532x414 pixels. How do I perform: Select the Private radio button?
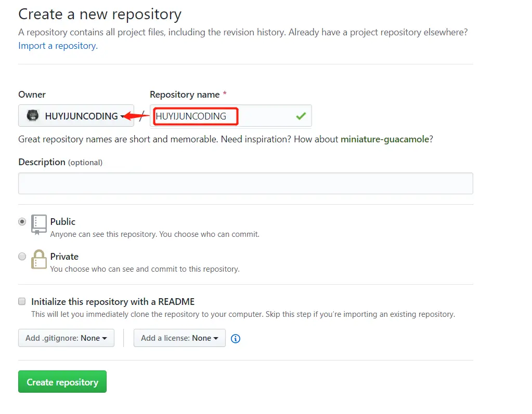click(x=22, y=256)
